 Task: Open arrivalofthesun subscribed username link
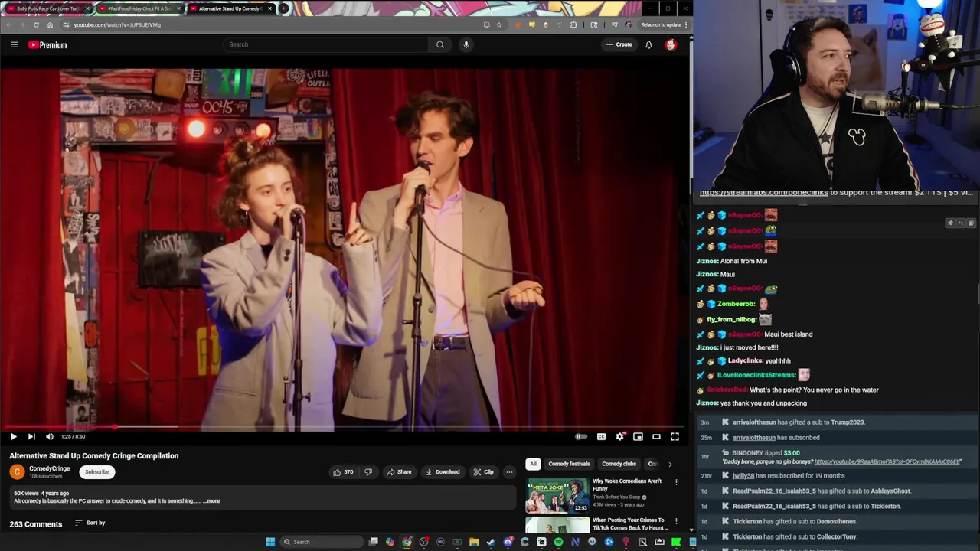coord(754,438)
